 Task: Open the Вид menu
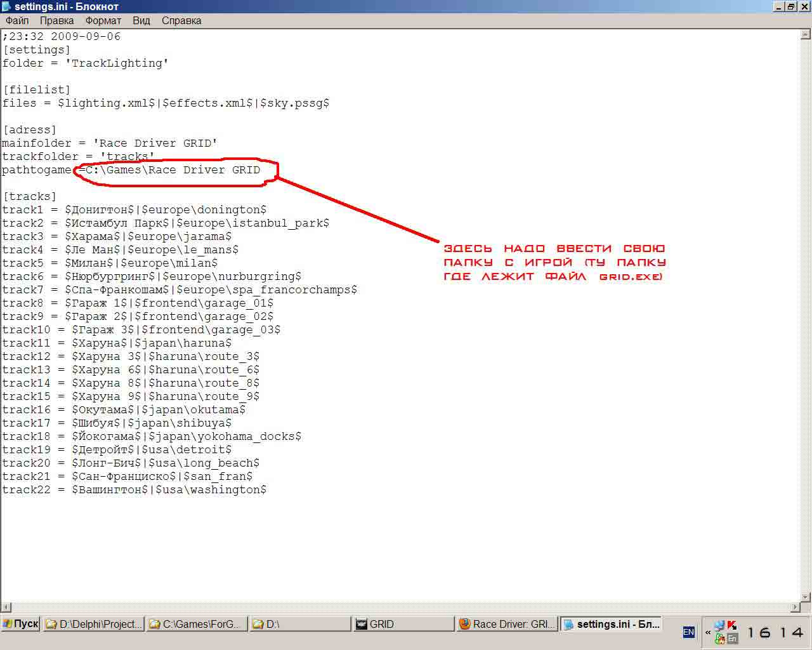(141, 20)
